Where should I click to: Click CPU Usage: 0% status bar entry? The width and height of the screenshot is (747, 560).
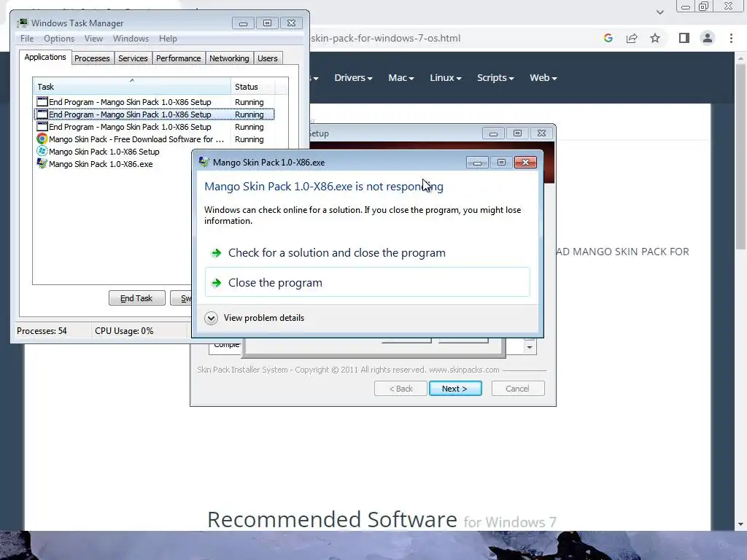[124, 331]
